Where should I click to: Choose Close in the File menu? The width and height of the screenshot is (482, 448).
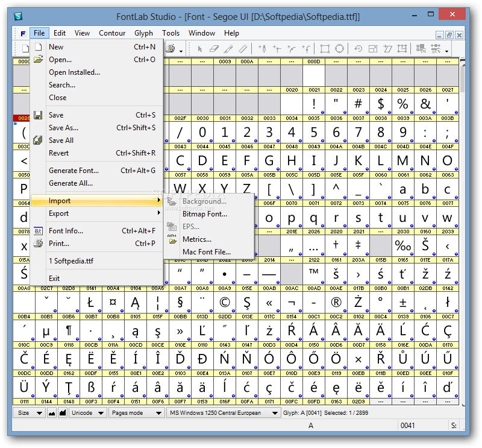pos(96,98)
